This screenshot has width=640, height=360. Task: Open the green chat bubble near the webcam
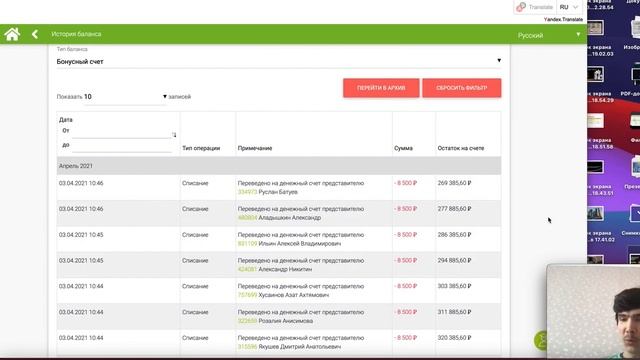[x=540, y=340]
